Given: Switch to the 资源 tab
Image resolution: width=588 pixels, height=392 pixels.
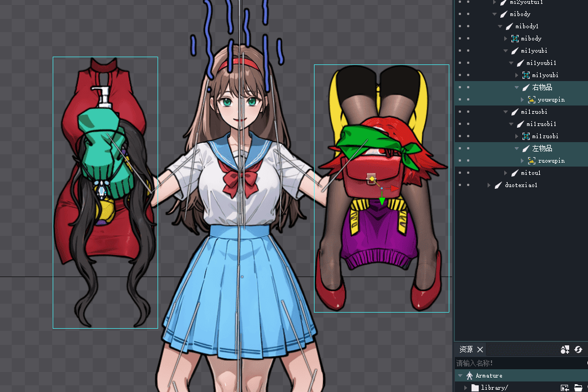Looking at the screenshot, I should [466, 349].
